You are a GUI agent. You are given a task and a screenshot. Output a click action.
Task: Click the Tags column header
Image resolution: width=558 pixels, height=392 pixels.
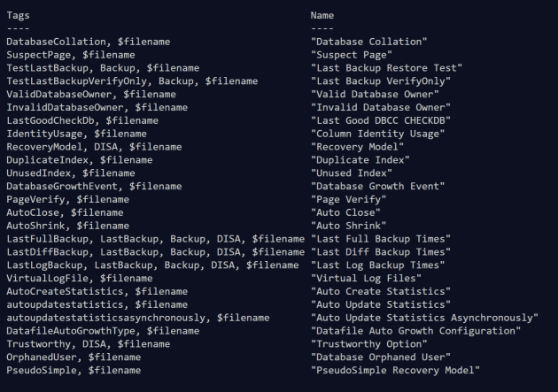18,15
